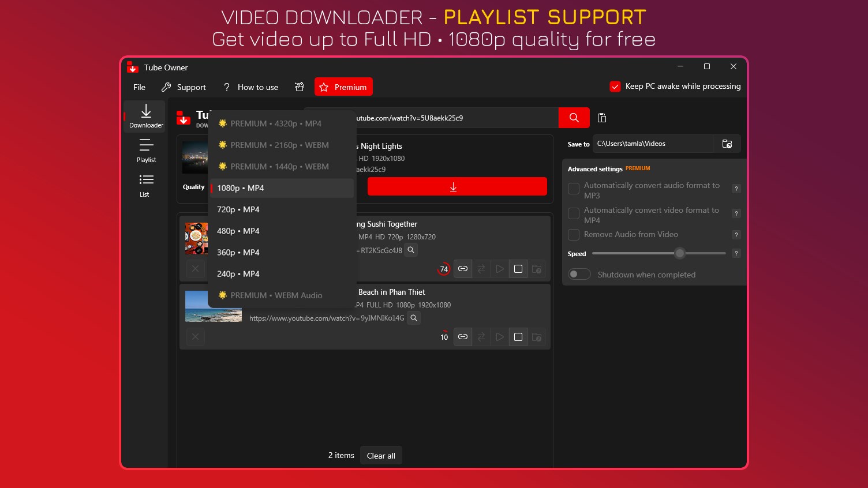868x488 pixels.
Task: Open Premium upgrade screen
Action: point(343,87)
